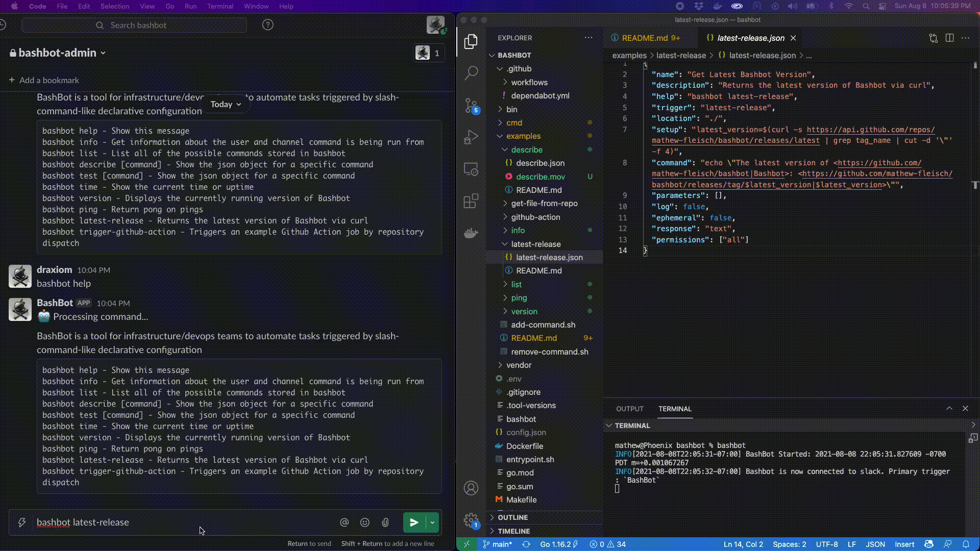The width and height of the screenshot is (980, 551).
Task: Open the Explorer view in VS Code
Action: click(x=471, y=41)
